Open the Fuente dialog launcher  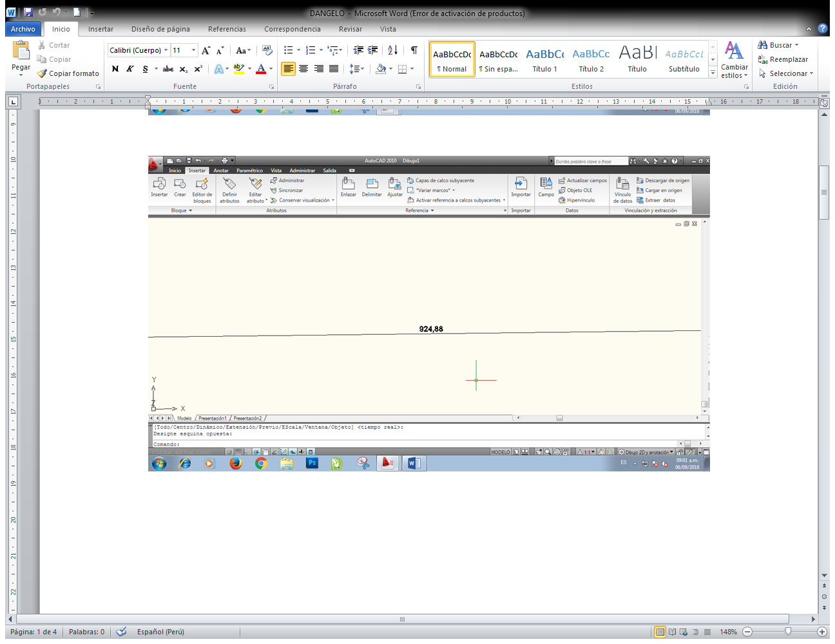pos(271,86)
